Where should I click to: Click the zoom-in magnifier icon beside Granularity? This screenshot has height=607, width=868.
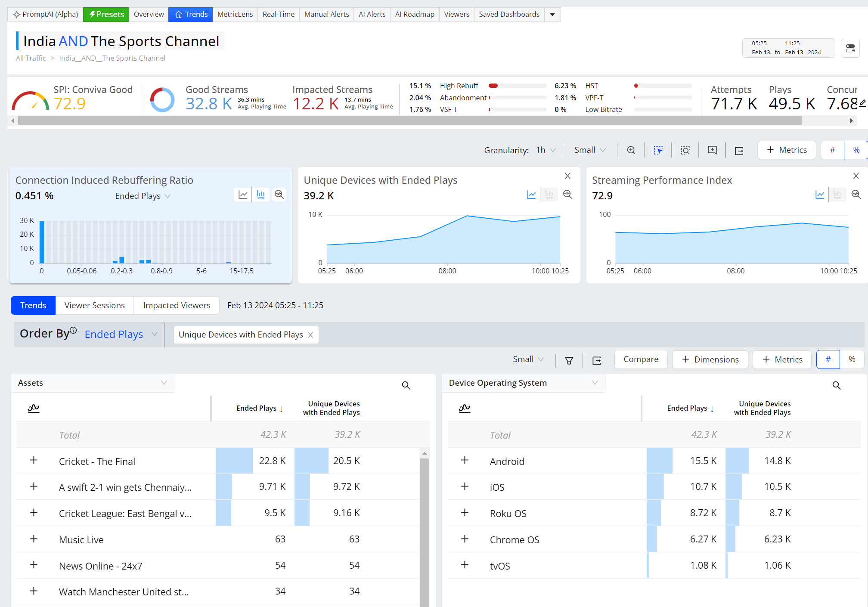click(631, 150)
